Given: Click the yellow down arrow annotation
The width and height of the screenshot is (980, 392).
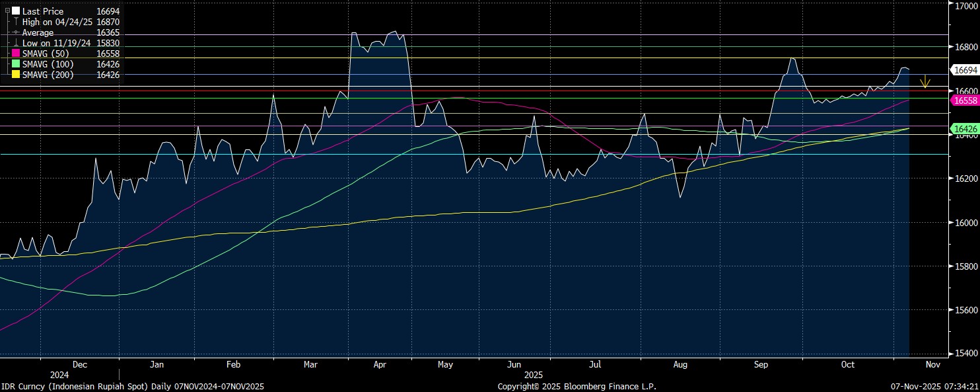Looking at the screenshot, I should point(926,82).
